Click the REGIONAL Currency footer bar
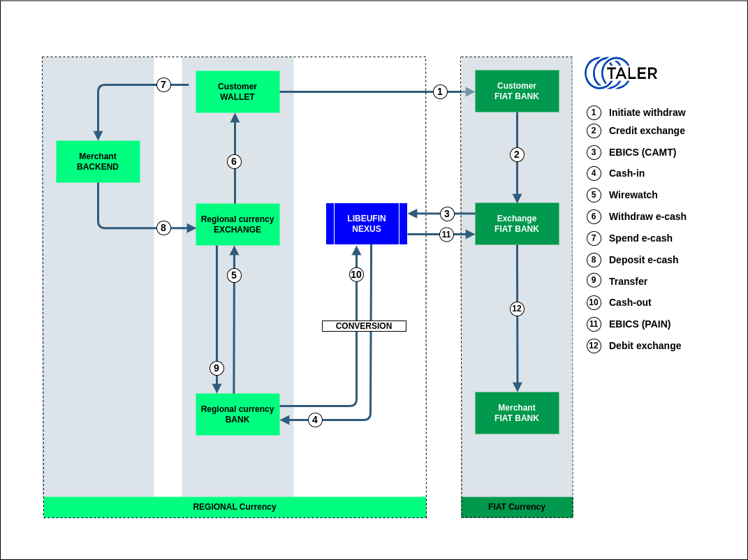 click(235, 507)
